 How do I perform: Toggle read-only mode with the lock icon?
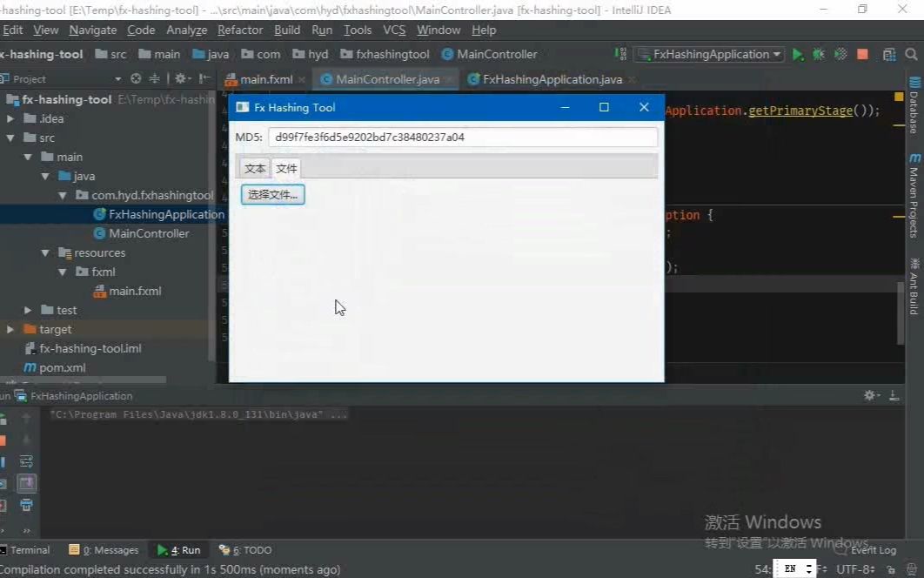pyautogui.click(x=892, y=568)
